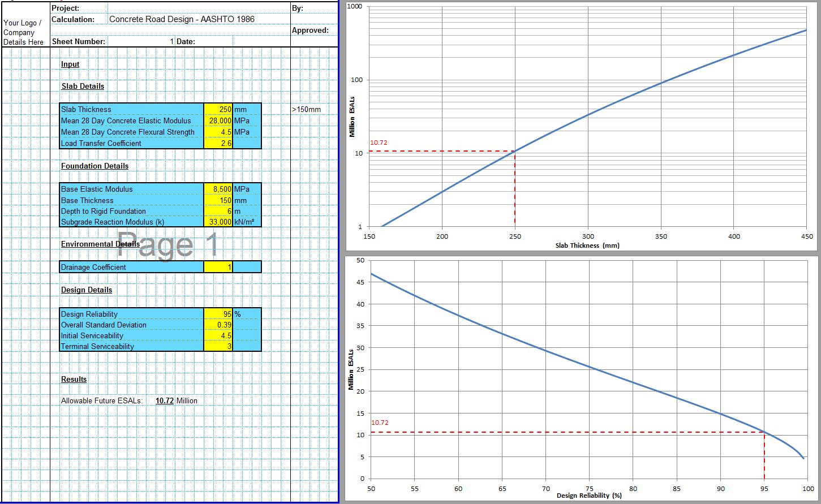
Task: Click the Mean 28 Day Concrete Elastic Modulus cell
Action: tap(218, 120)
